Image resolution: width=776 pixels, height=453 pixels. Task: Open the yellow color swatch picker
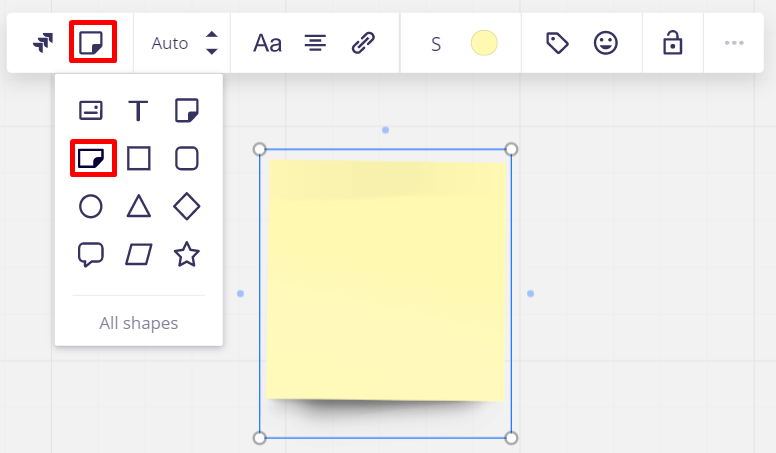484,43
